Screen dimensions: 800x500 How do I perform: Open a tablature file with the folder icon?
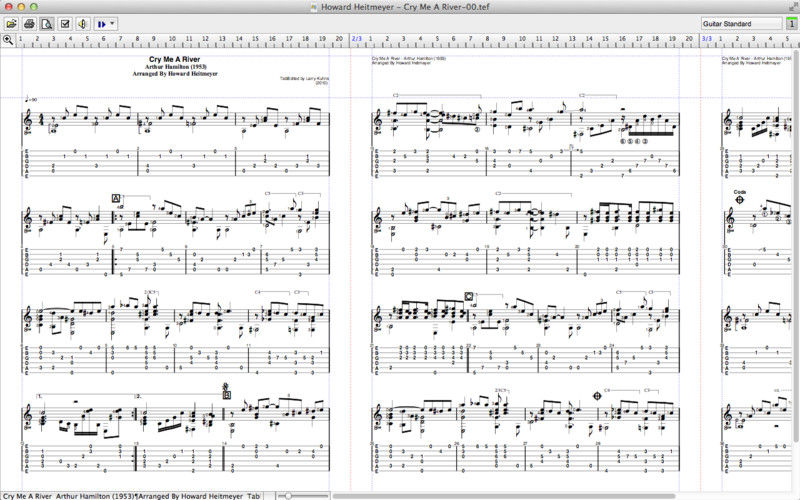click(x=11, y=23)
